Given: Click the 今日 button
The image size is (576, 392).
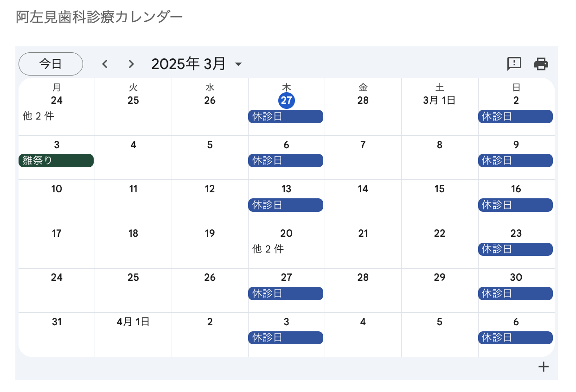Looking at the screenshot, I should [51, 64].
